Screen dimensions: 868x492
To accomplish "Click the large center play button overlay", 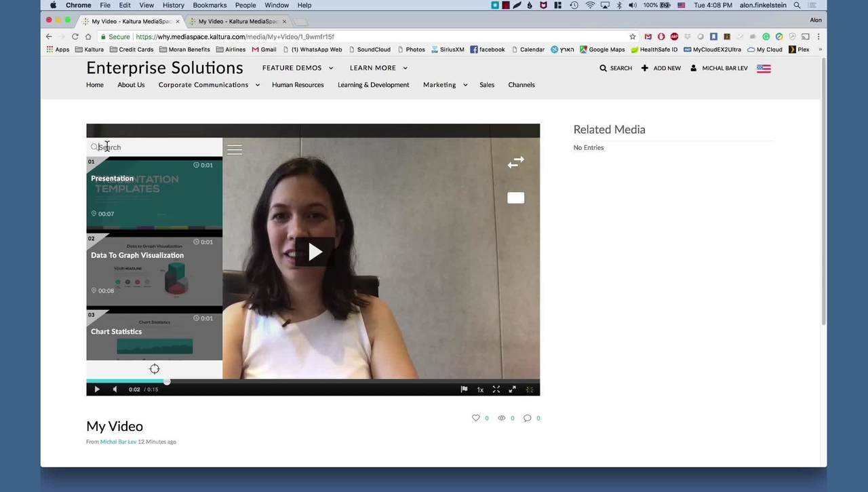I will coord(315,252).
